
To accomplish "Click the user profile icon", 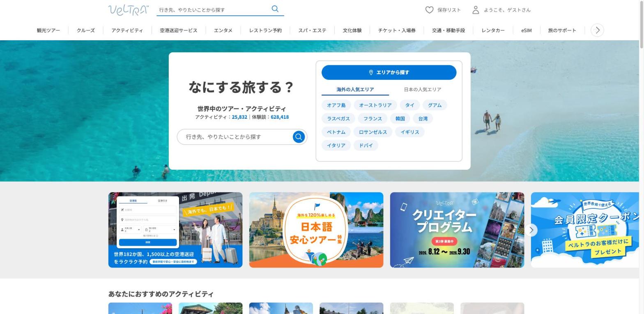I will [x=476, y=10].
